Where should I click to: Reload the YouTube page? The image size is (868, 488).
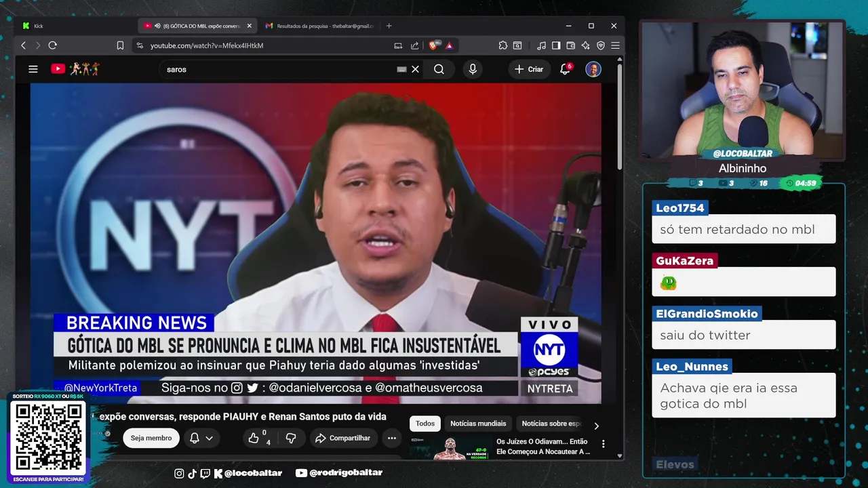click(52, 45)
